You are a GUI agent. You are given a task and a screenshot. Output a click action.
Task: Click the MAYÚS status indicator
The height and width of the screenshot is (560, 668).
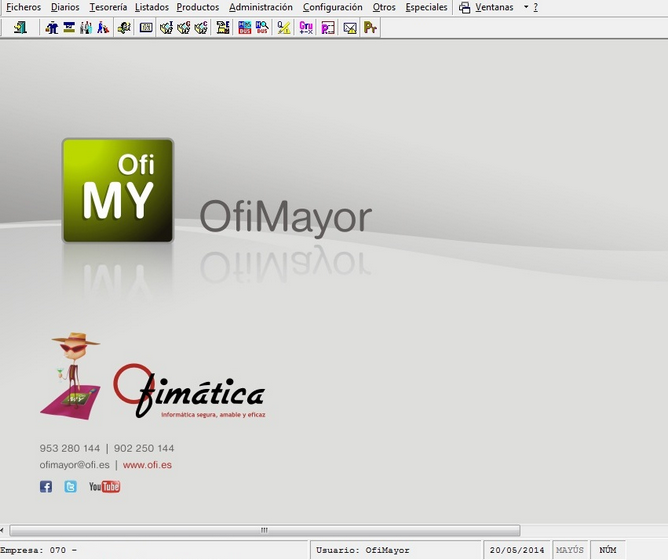[570, 550]
